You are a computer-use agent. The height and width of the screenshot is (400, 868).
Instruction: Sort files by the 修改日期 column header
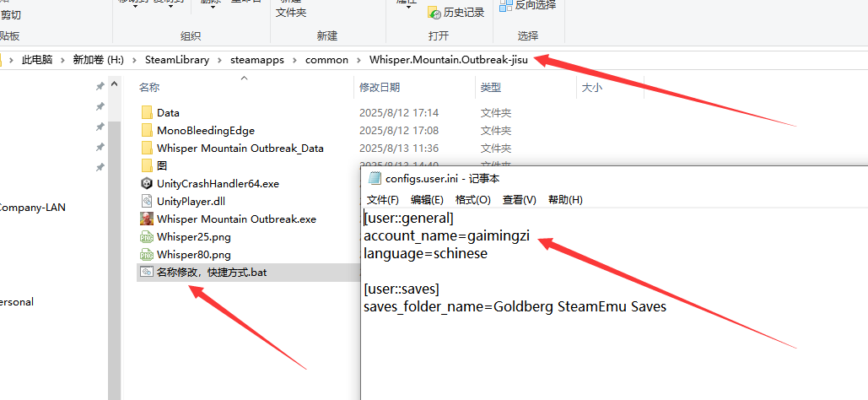click(x=380, y=87)
